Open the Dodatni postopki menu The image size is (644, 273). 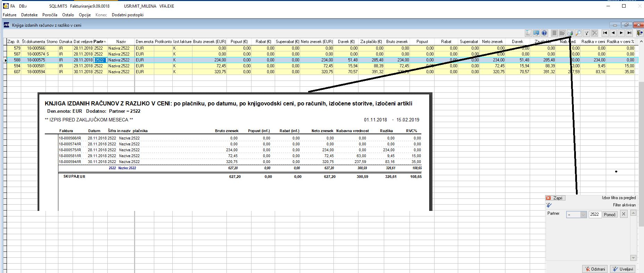pyautogui.click(x=127, y=15)
